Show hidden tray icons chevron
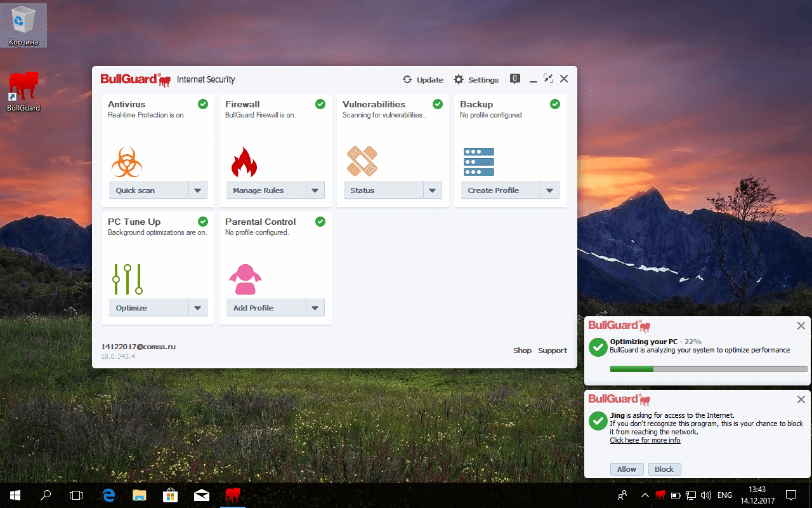 645,495
